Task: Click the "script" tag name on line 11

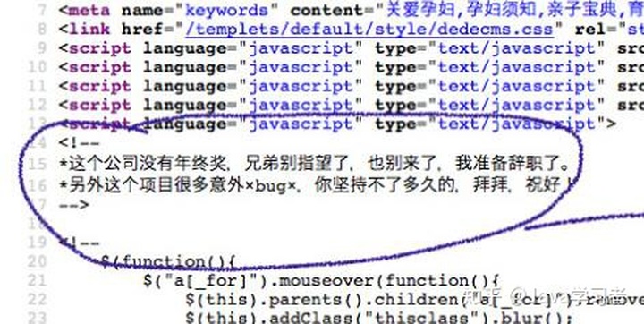Action: 100,86
